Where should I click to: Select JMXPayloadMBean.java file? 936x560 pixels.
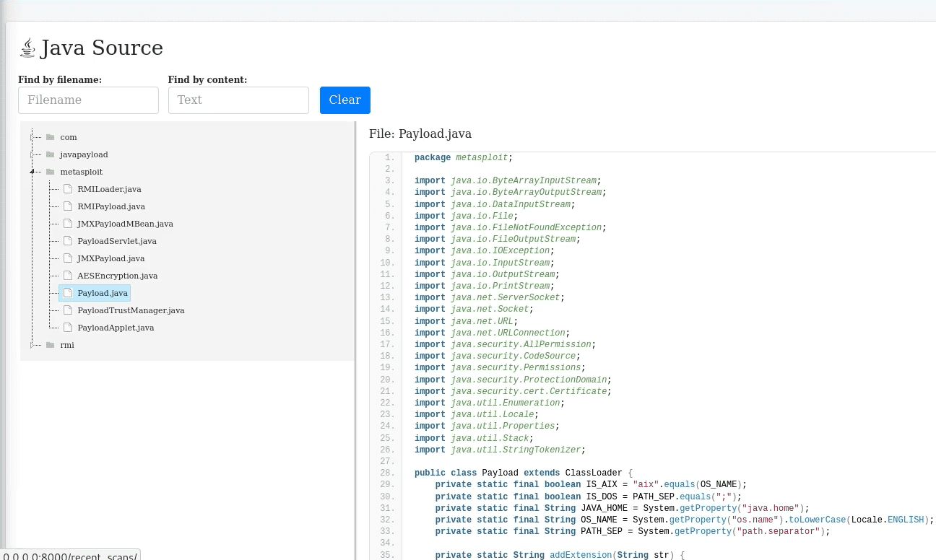125,224
